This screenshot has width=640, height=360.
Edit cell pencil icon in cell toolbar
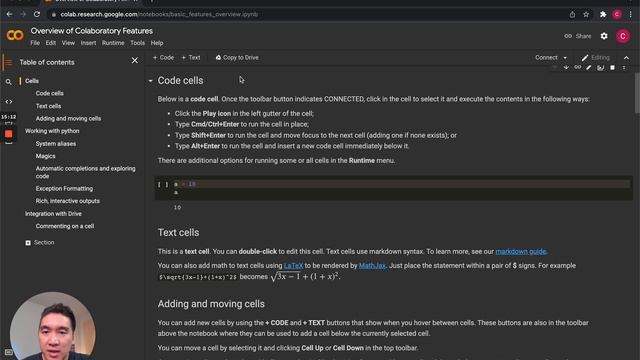(x=589, y=68)
